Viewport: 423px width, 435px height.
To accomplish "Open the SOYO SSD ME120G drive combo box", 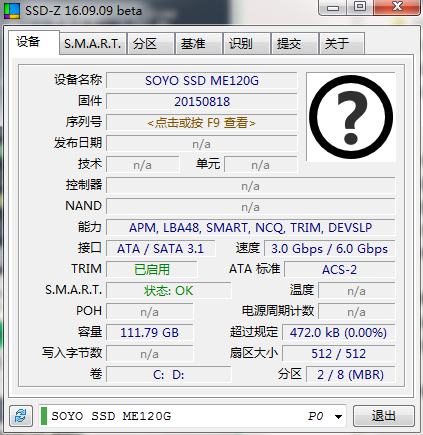I will tap(192, 416).
